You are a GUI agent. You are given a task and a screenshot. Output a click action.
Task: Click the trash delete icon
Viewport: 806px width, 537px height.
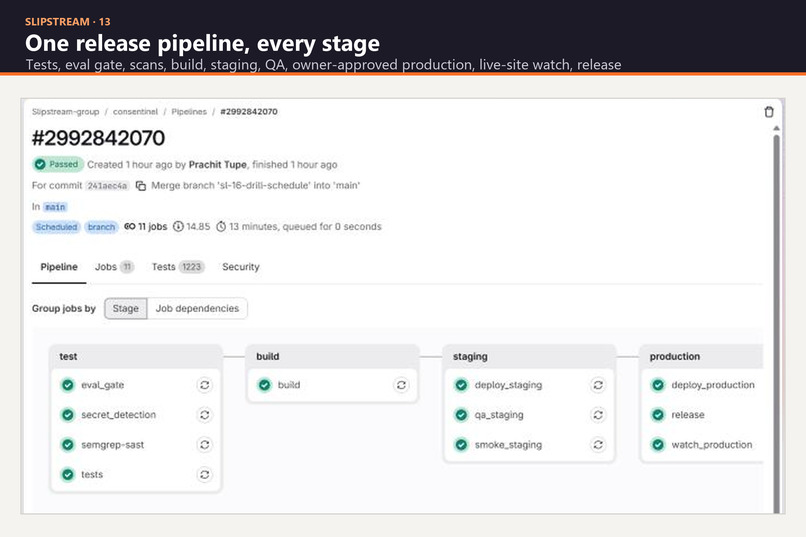(x=769, y=112)
